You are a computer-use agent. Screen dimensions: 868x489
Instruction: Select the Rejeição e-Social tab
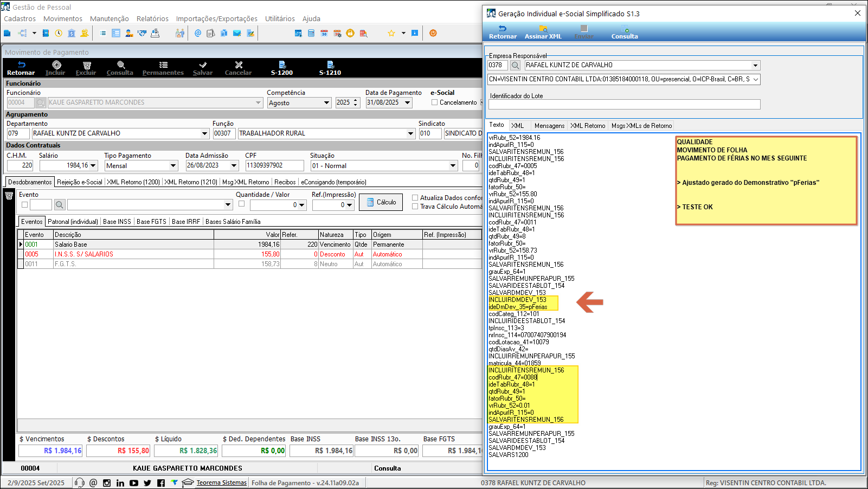point(80,182)
